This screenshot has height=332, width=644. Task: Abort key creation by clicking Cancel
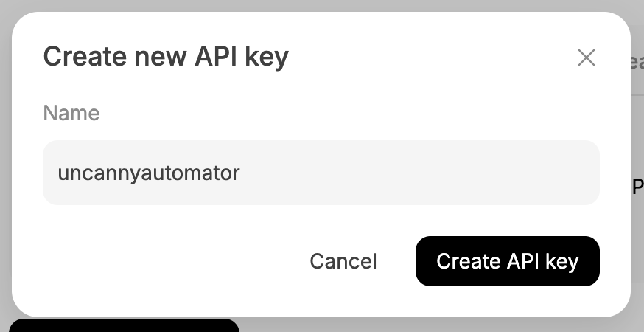(x=343, y=261)
